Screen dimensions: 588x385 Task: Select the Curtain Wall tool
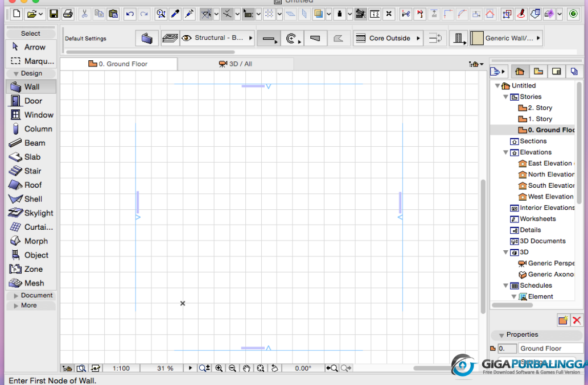(31, 227)
